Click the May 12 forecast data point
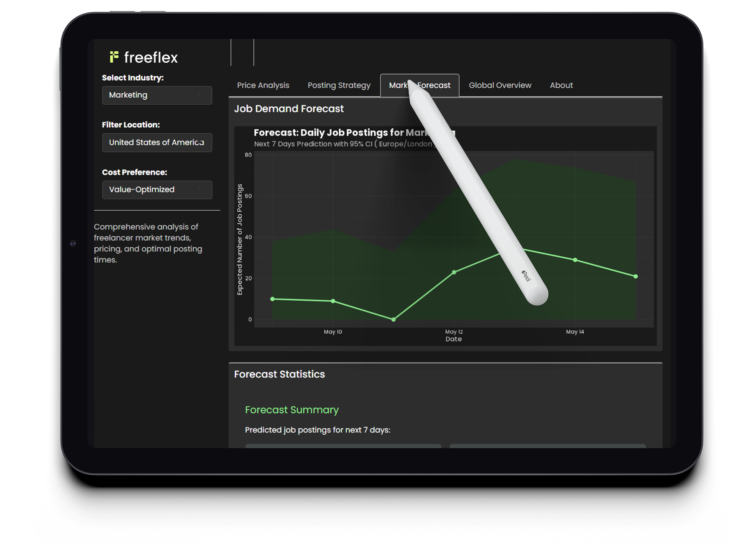The width and height of the screenshot is (748, 560). (454, 272)
